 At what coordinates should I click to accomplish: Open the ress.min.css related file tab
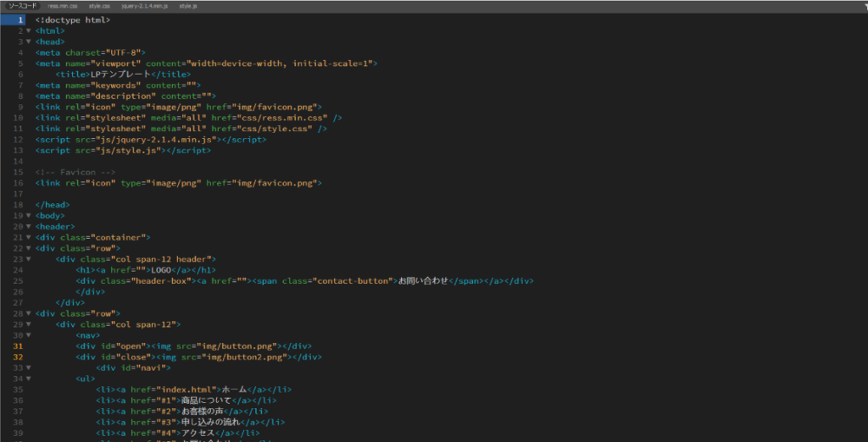click(63, 6)
